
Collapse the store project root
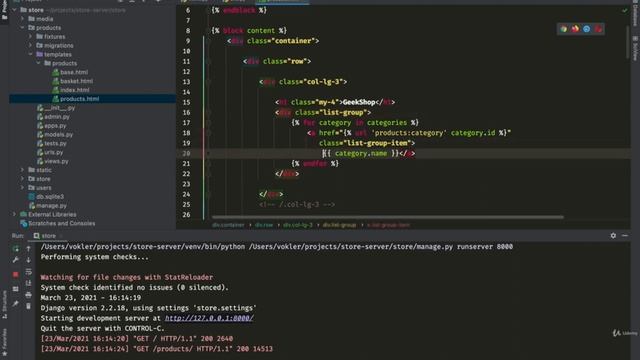pos(14,10)
